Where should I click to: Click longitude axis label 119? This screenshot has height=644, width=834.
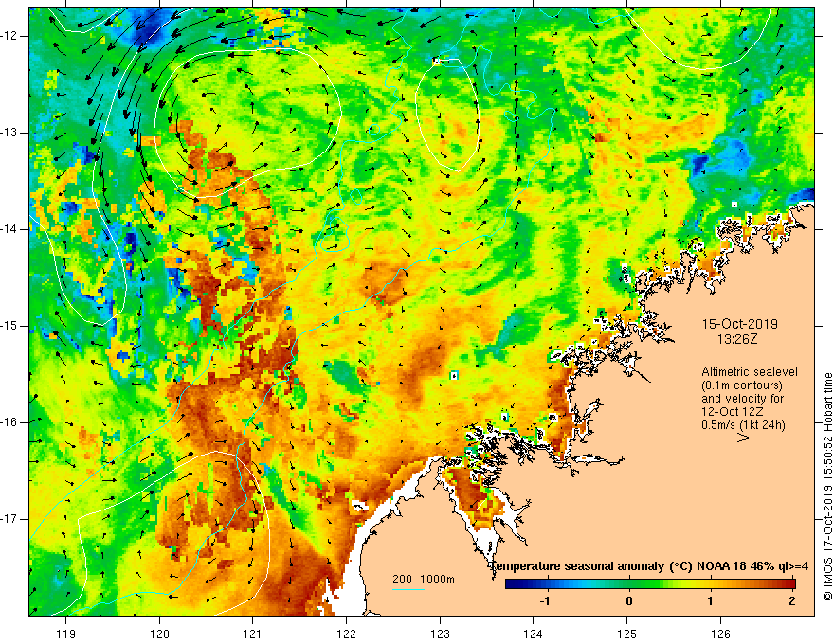(x=66, y=634)
